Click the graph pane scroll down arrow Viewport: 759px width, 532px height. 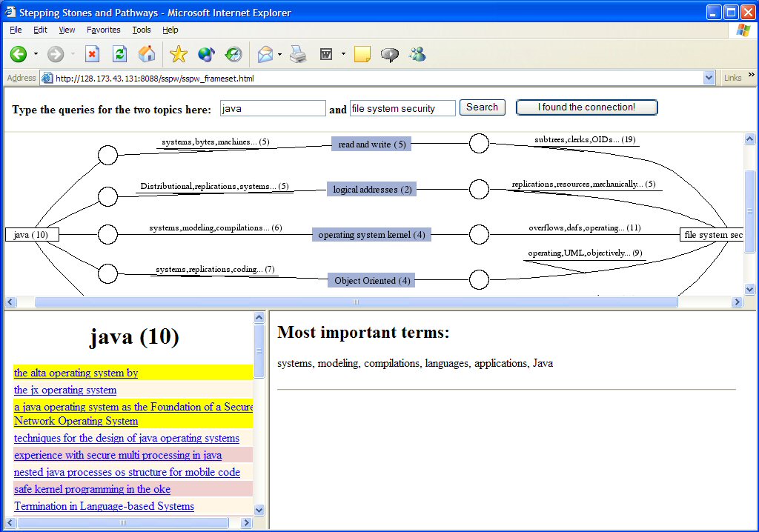pyautogui.click(x=750, y=290)
